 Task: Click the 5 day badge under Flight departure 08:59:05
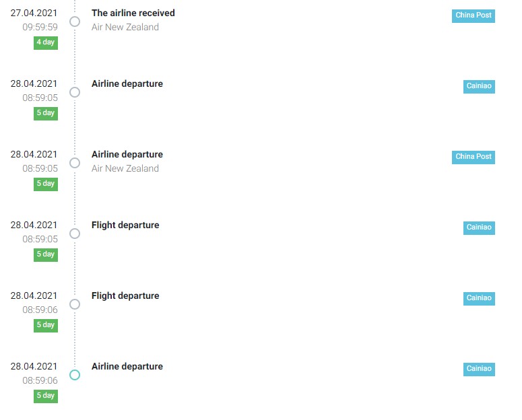tap(46, 255)
